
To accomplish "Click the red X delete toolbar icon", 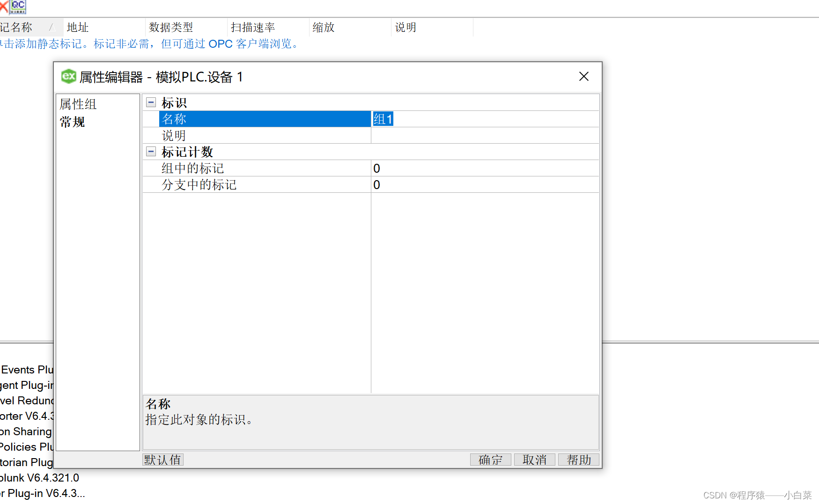I will pyautogui.click(x=4, y=7).
